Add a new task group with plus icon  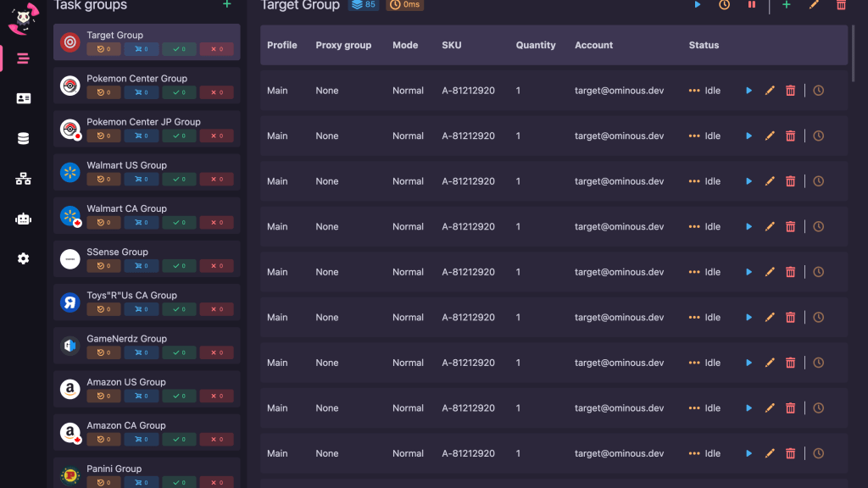[226, 5]
